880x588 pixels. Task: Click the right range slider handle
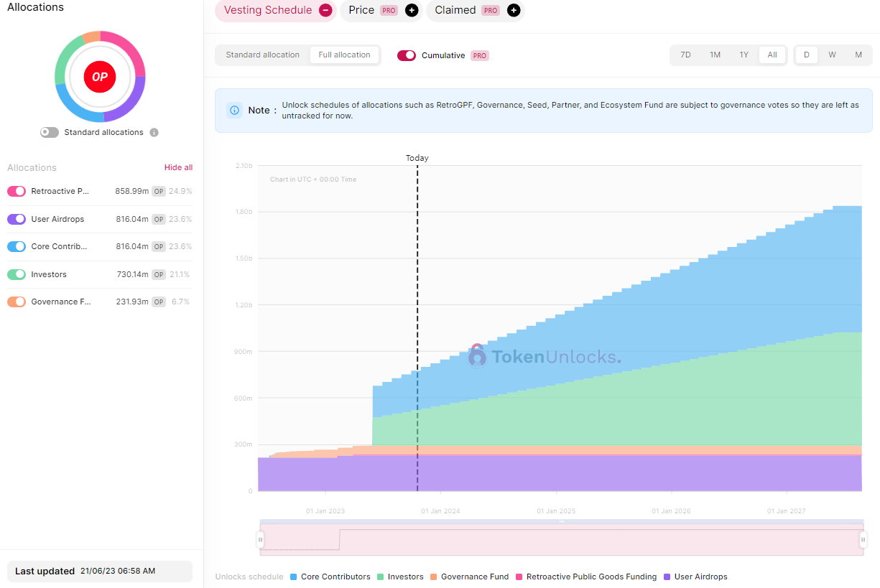coord(863,539)
